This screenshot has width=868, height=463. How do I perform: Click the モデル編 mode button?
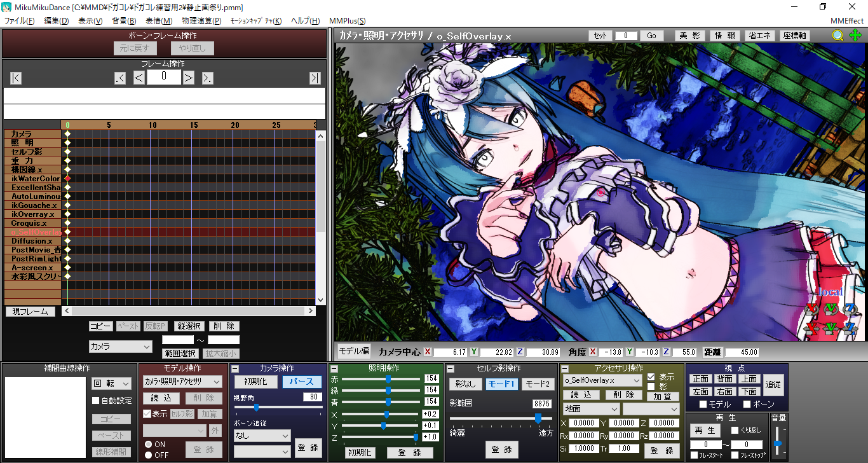[x=353, y=351]
